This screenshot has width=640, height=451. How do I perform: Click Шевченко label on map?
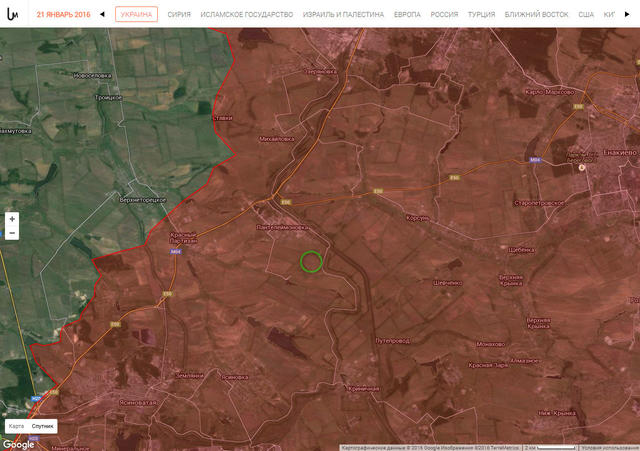point(448,283)
